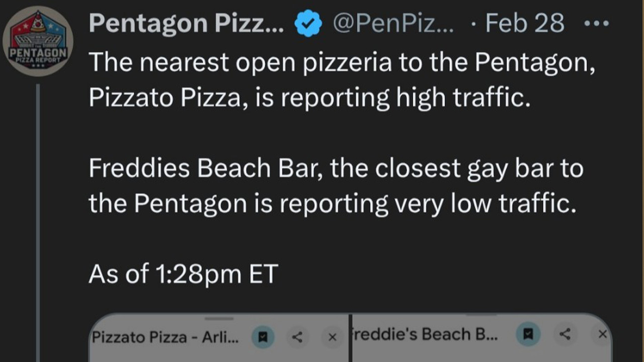
Task: Click the "Freddies Beach Bar" text in tweet
Action: point(201,168)
